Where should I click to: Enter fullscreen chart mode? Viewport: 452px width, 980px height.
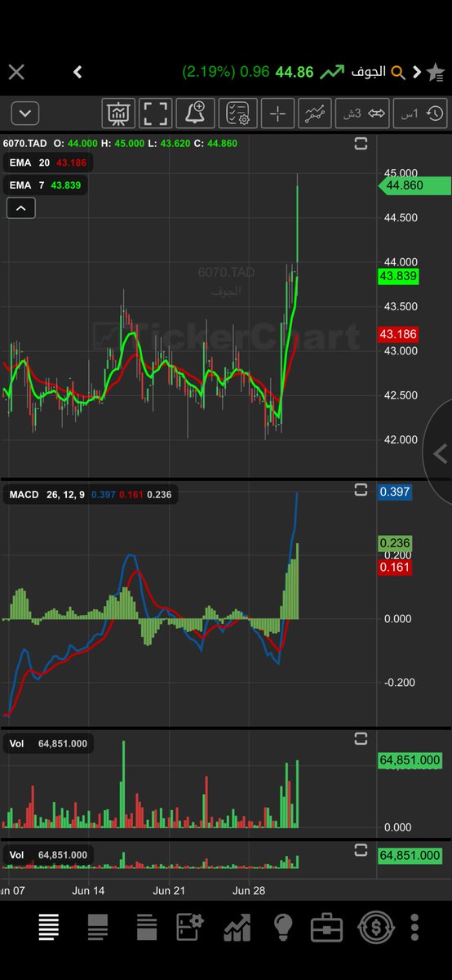[156, 114]
